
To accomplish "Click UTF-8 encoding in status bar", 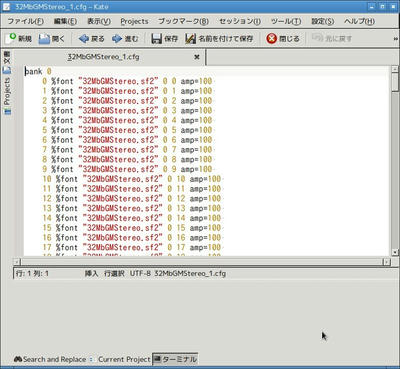I will pyautogui.click(x=140, y=274).
